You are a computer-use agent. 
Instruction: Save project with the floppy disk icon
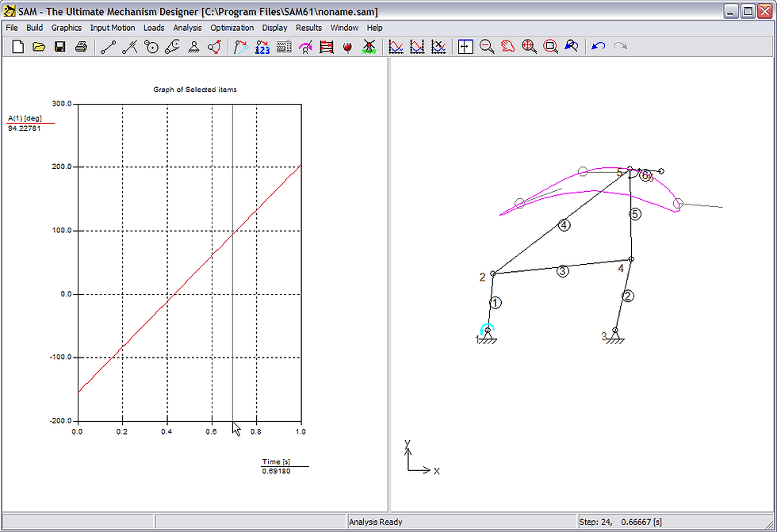click(x=60, y=47)
